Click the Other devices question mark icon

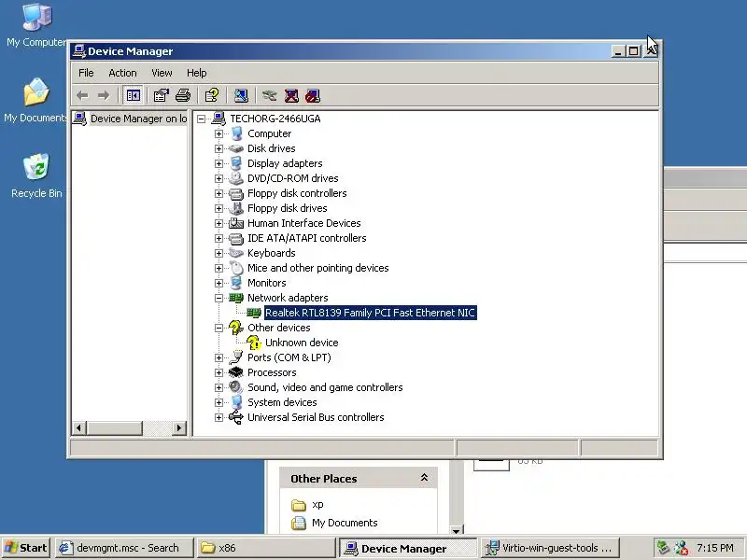236,328
